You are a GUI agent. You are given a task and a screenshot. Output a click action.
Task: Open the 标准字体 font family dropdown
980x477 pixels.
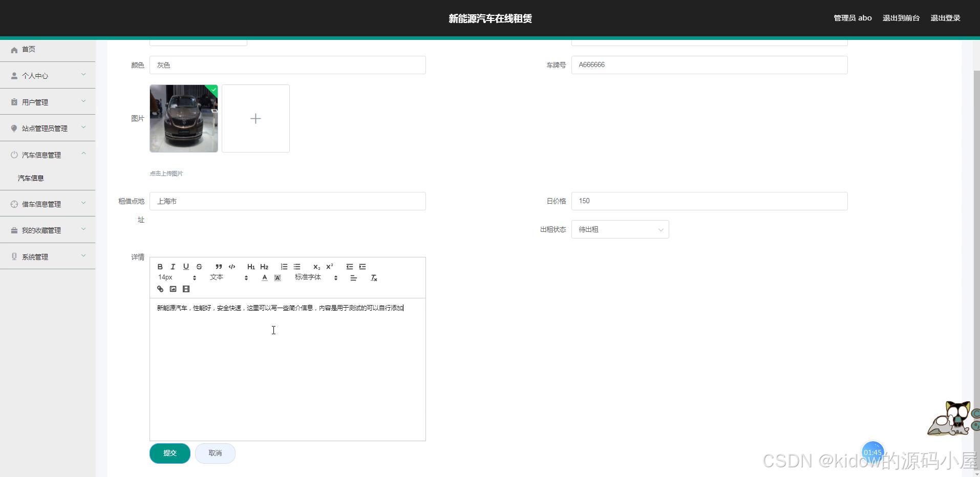click(316, 277)
